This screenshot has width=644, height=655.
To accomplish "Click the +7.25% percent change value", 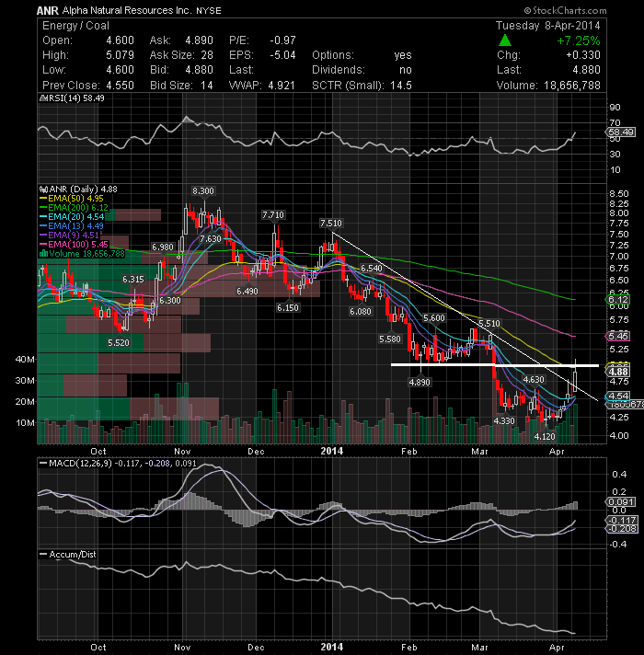I will pos(579,40).
